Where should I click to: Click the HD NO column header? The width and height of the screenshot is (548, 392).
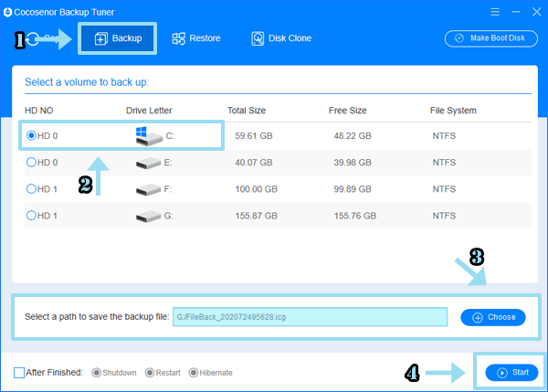38,111
